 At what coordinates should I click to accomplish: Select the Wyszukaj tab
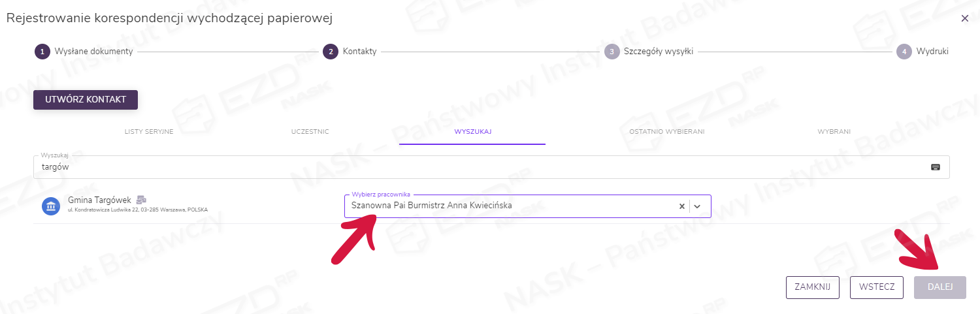coord(472,132)
